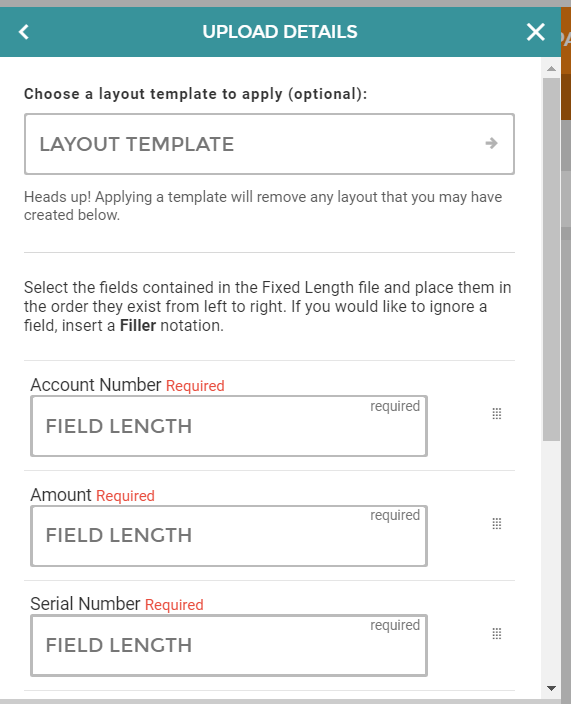571x704 pixels.
Task: Click the arrow icon in Layout Template
Action: [492, 143]
